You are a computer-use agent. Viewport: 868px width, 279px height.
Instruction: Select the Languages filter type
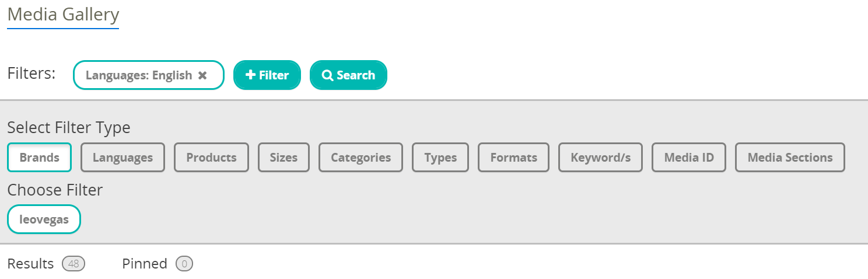coord(123,158)
